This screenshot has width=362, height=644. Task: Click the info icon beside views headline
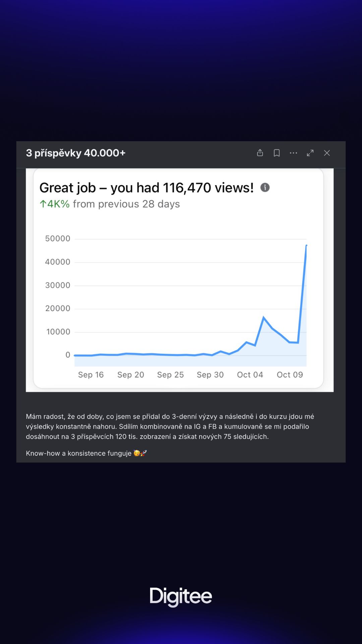pyautogui.click(x=265, y=187)
